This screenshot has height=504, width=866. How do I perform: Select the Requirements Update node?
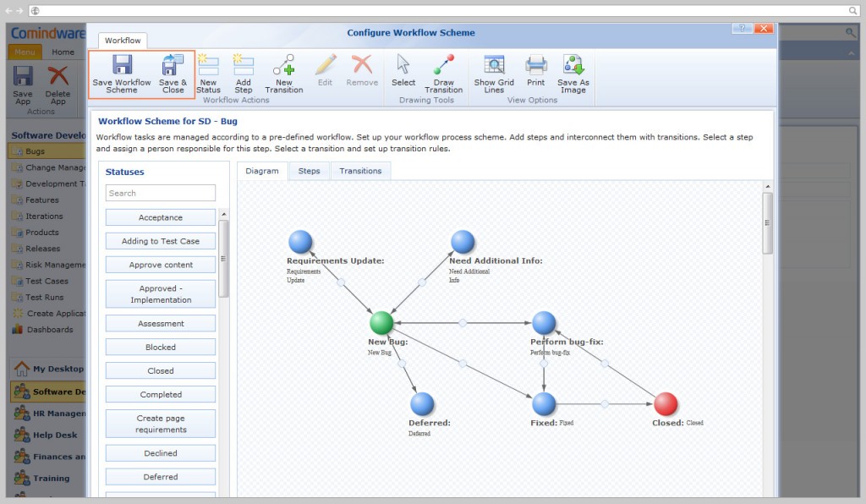point(300,242)
